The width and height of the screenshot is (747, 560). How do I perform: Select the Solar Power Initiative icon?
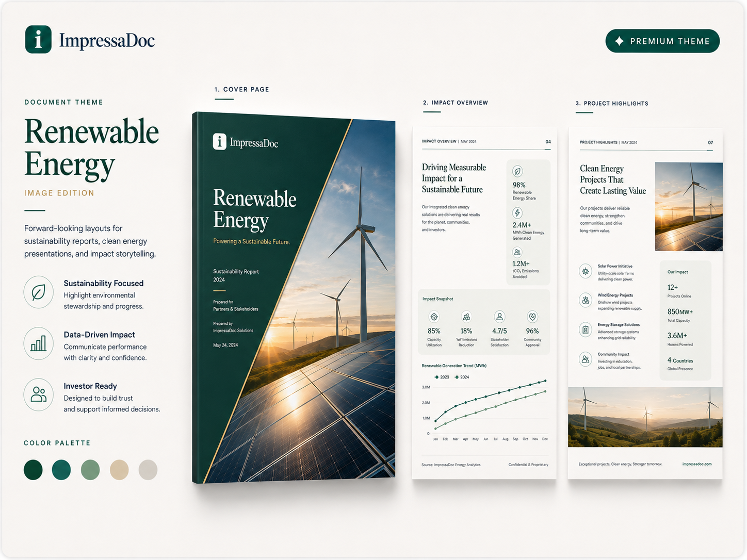click(x=586, y=271)
